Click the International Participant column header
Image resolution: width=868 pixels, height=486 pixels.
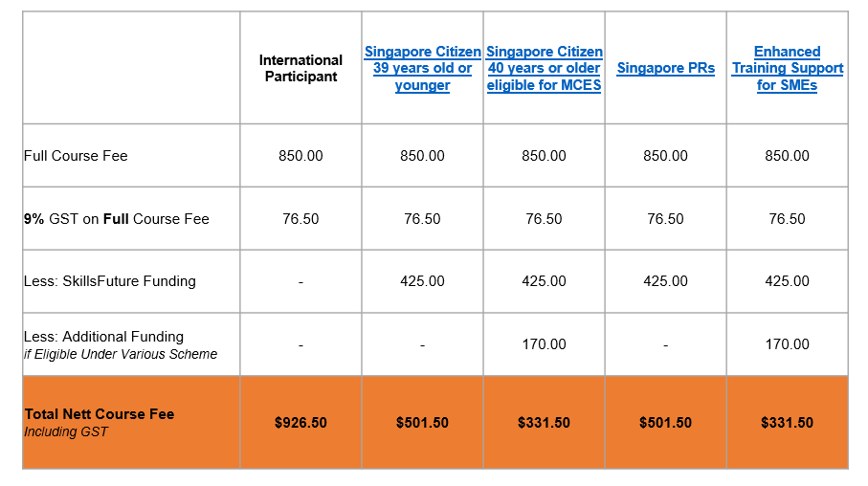coord(300,69)
